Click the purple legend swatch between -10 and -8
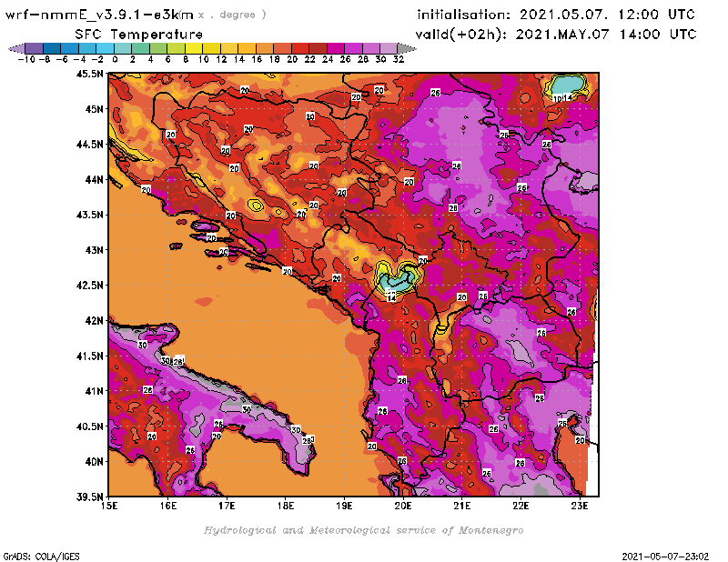Image resolution: width=728 pixels, height=562 pixels. tap(35, 48)
